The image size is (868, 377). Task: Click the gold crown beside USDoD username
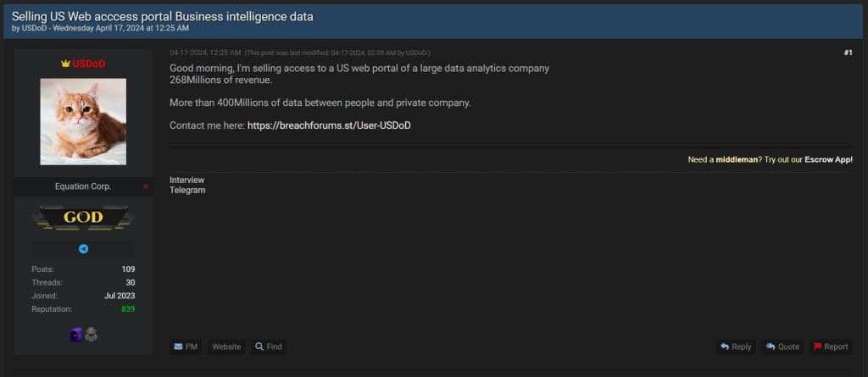click(65, 64)
